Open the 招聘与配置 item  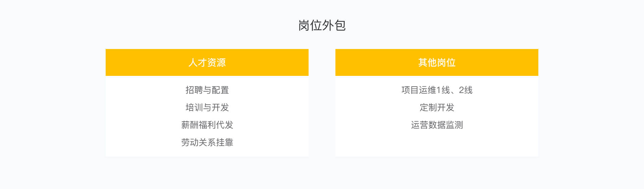click(x=207, y=90)
